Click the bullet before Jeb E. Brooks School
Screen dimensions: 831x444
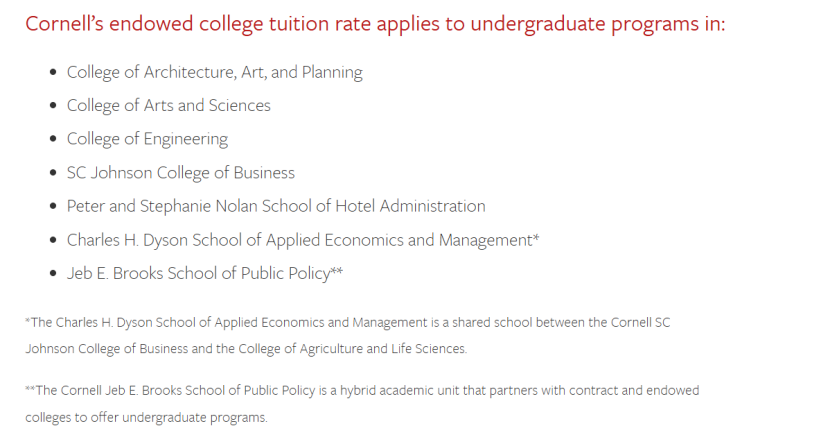tap(52, 273)
